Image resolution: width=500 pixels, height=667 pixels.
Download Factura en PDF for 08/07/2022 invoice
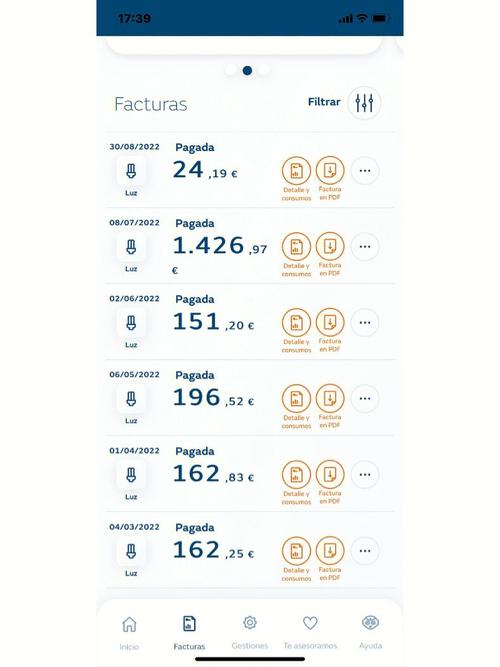click(x=330, y=246)
